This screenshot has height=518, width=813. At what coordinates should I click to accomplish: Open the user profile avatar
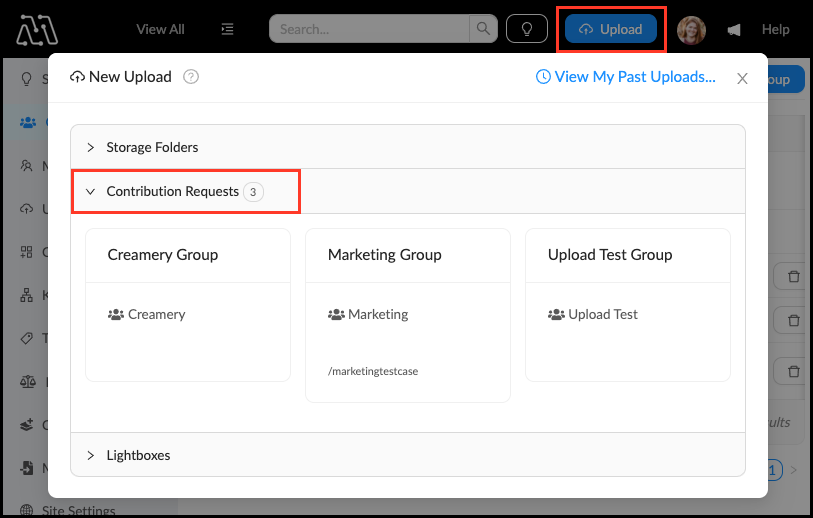pyautogui.click(x=691, y=30)
